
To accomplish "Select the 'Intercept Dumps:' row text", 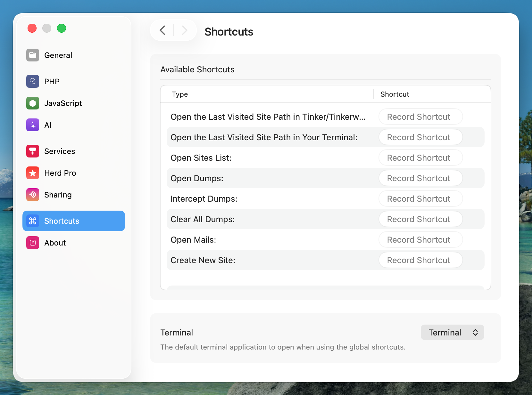I will click(x=204, y=199).
